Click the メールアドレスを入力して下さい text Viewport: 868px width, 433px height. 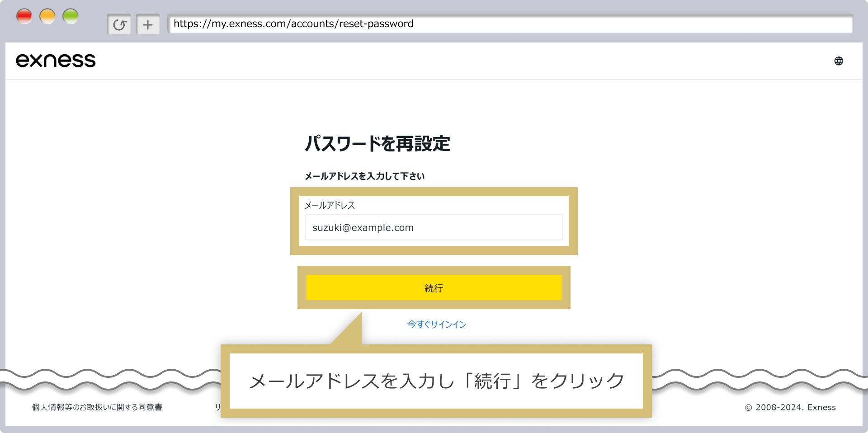[364, 176]
